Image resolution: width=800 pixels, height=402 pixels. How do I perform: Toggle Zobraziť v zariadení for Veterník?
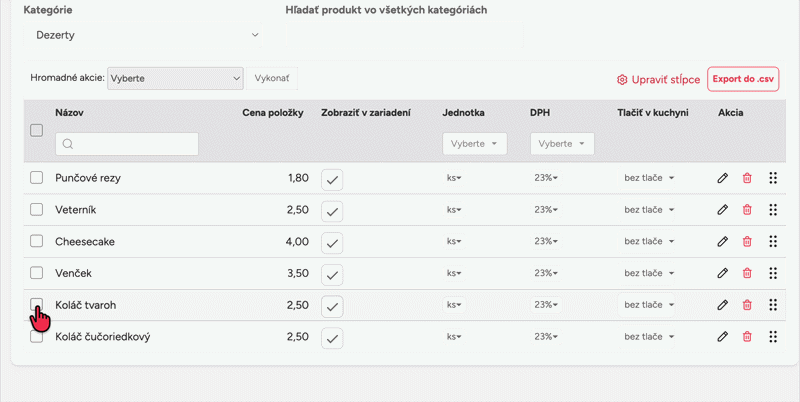332,211
